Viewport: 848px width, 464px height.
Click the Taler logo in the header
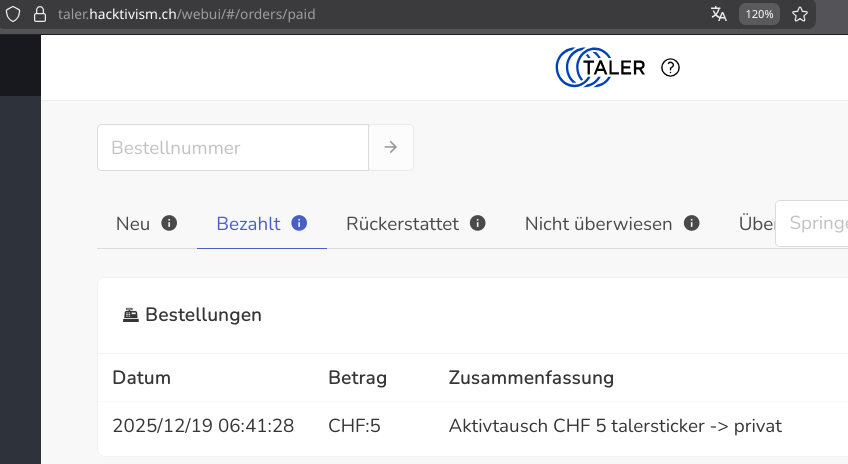tap(601, 67)
